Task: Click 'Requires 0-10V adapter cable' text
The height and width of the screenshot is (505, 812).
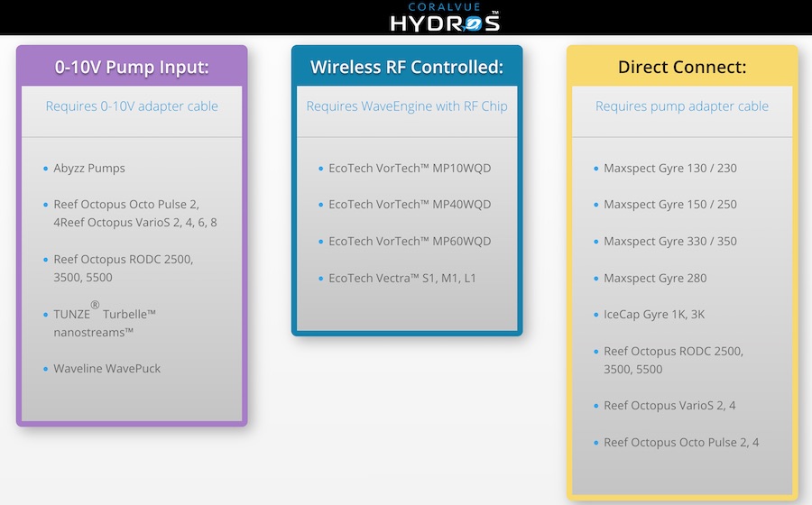Action: click(x=132, y=106)
